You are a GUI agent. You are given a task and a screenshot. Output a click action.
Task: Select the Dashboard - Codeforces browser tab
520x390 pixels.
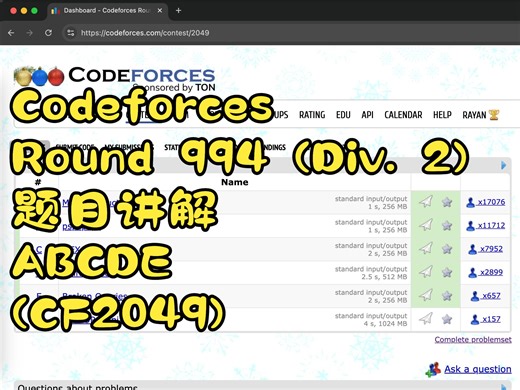(107, 11)
